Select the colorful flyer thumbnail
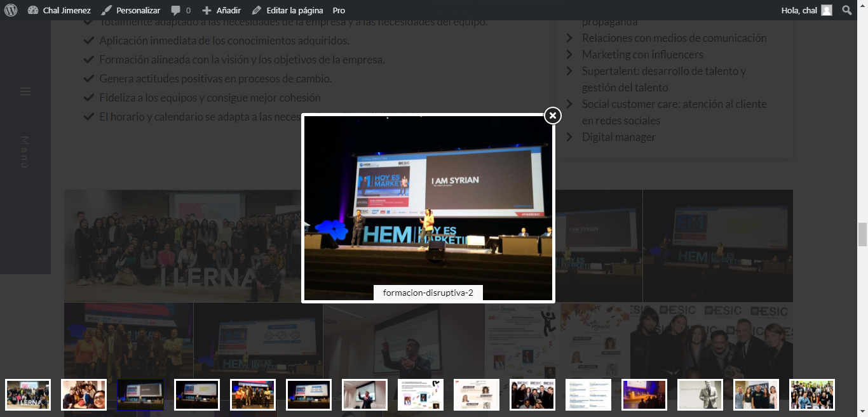This screenshot has width=868, height=417. tap(421, 395)
